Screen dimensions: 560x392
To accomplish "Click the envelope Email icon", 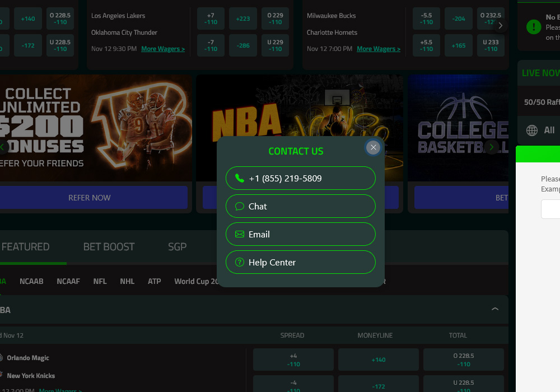I will click(240, 234).
